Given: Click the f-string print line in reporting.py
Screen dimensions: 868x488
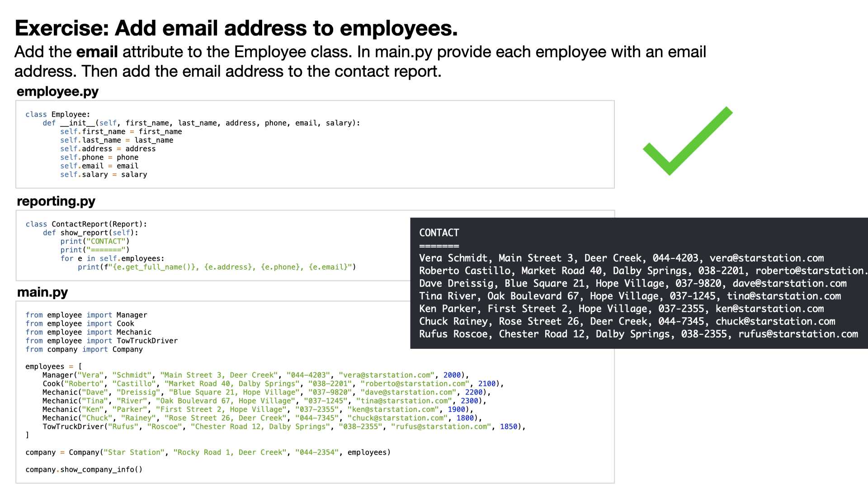Looking at the screenshot, I should click(217, 267).
